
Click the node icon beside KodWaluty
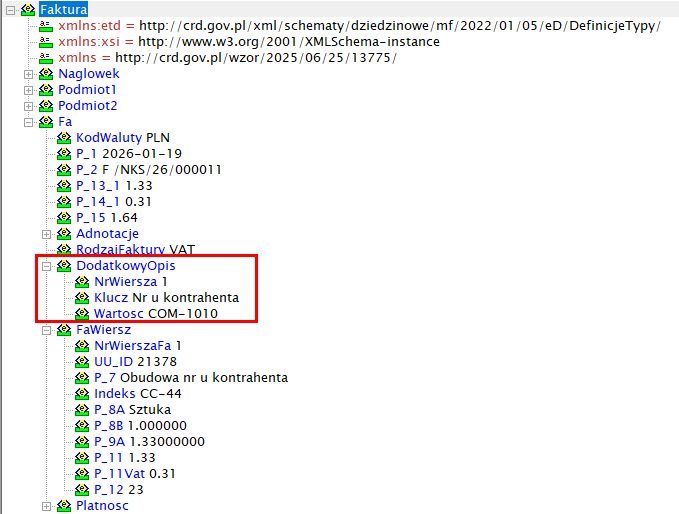[x=65, y=138]
